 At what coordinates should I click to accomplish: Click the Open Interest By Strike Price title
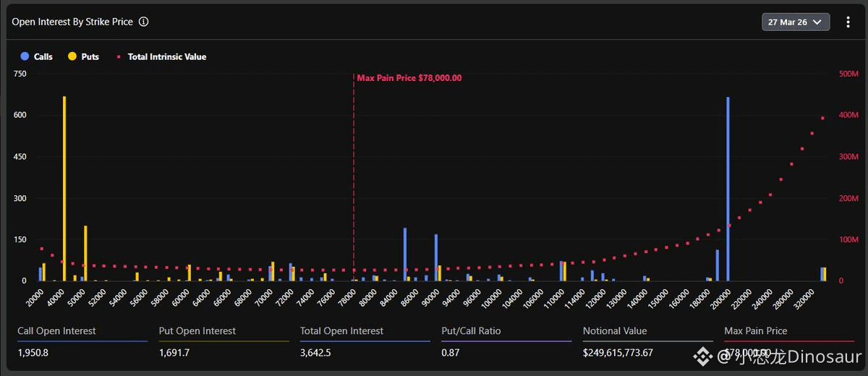coord(72,22)
